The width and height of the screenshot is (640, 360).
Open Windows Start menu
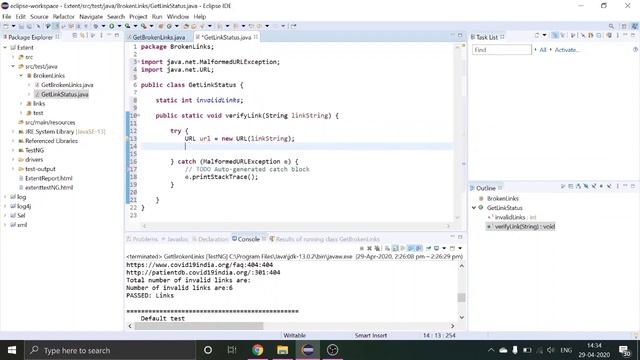pyautogui.click(x=12, y=350)
